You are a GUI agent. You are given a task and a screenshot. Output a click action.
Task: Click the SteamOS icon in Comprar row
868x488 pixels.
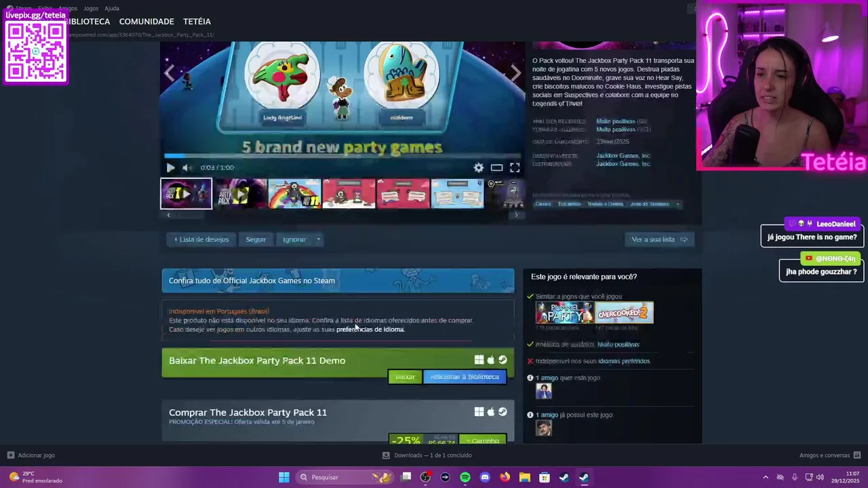502,411
